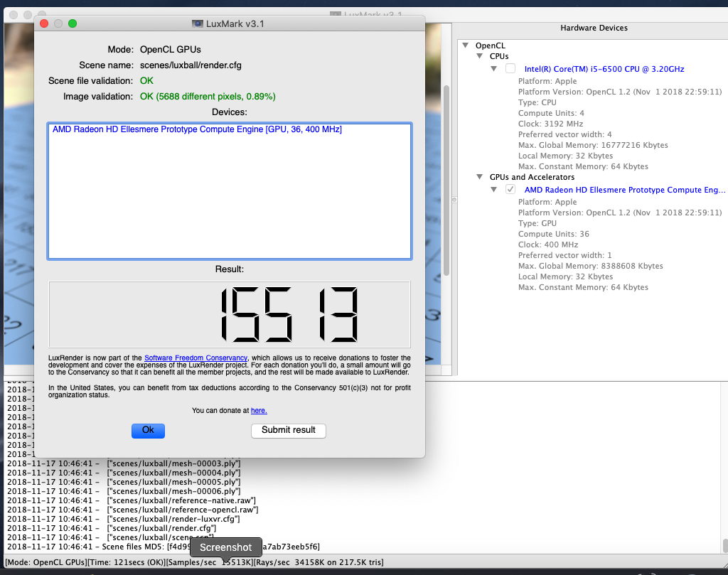Select the Intel Core i5-6500 CPU tree label
This screenshot has width=728, height=575.
click(x=604, y=69)
